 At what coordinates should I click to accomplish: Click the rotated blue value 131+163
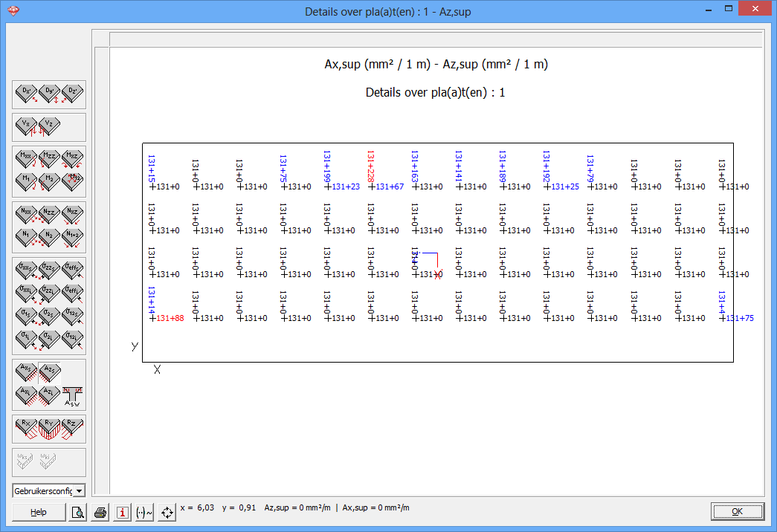click(415, 166)
